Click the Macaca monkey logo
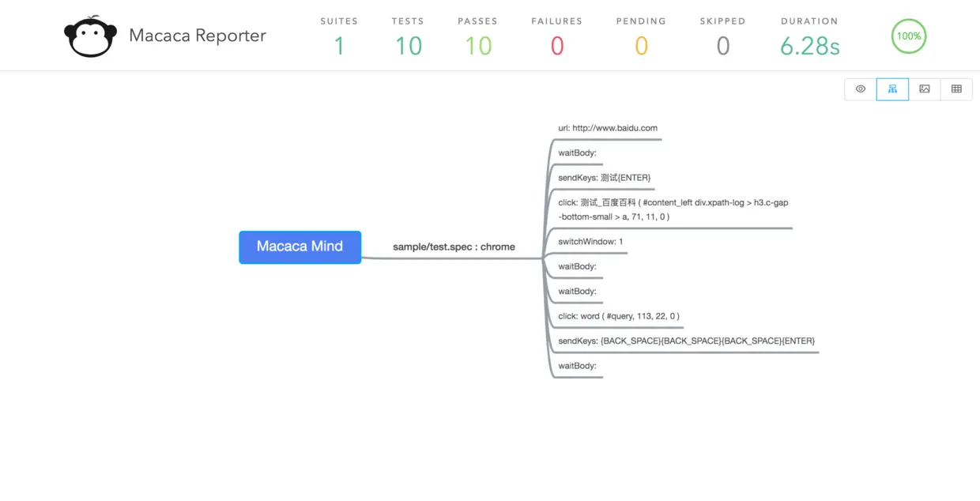 pyautogui.click(x=90, y=36)
